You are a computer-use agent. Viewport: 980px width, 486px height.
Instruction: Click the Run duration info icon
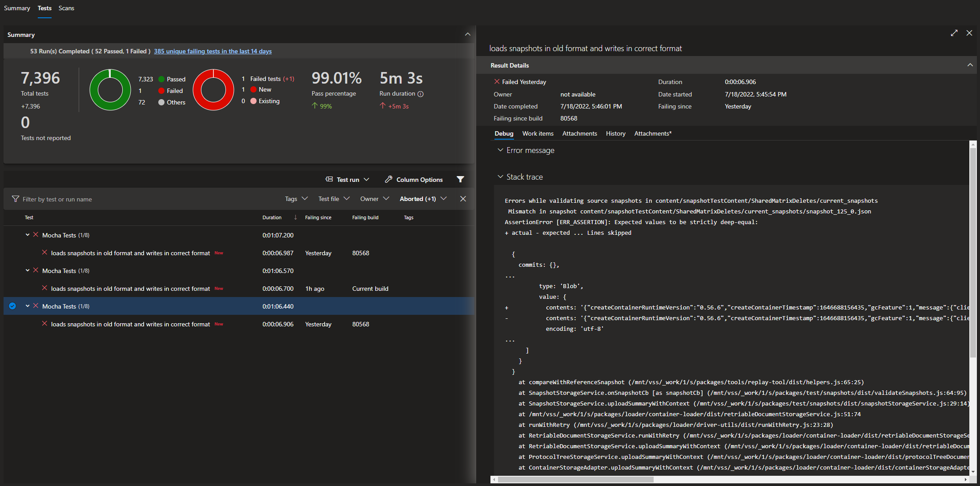(x=421, y=94)
